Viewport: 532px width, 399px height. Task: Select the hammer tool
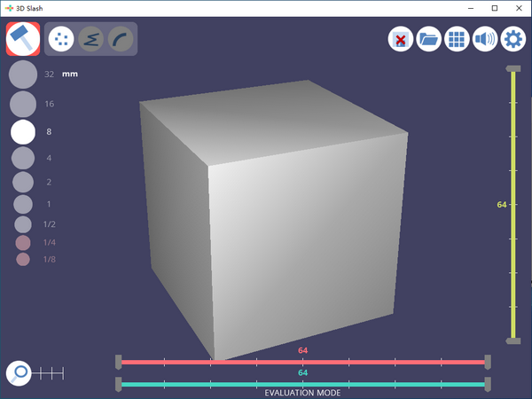pyautogui.click(x=22, y=38)
